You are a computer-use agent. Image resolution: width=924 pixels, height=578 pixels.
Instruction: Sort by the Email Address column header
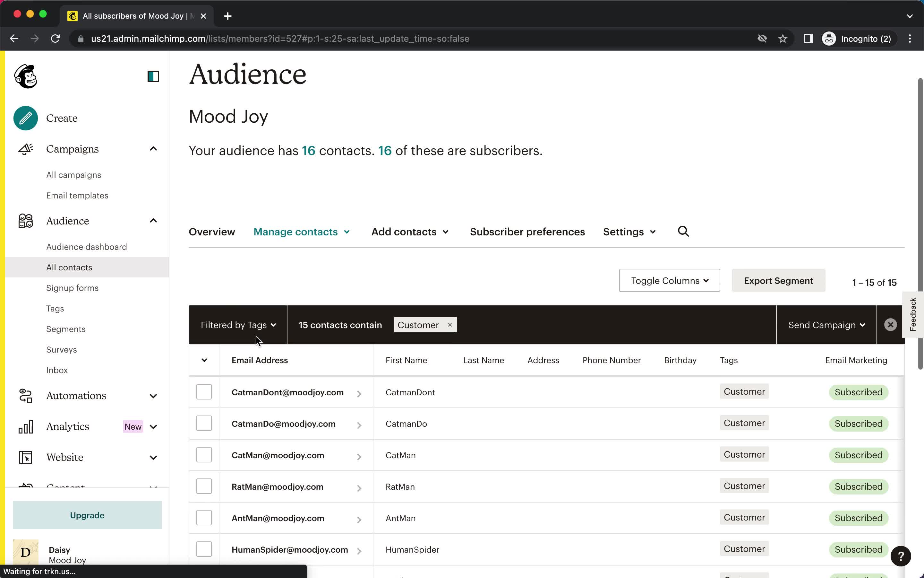[x=260, y=360]
